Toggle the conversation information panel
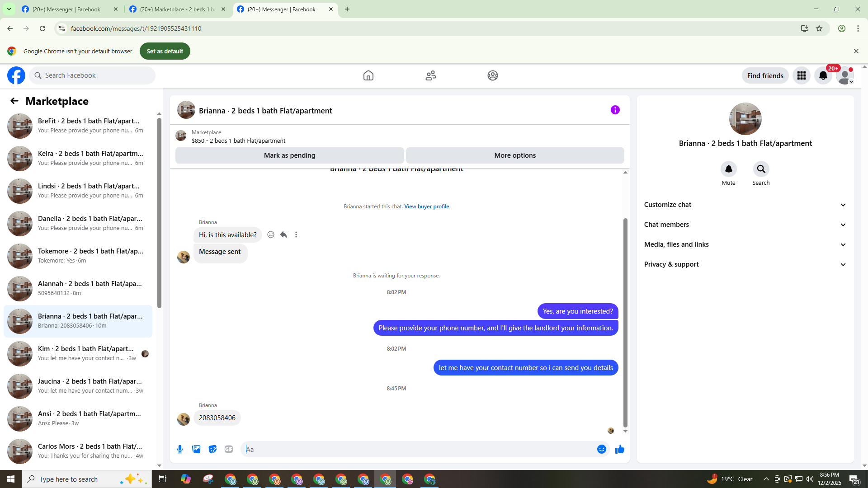The width and height of the screenshot is (868, 488). [615, 110]
